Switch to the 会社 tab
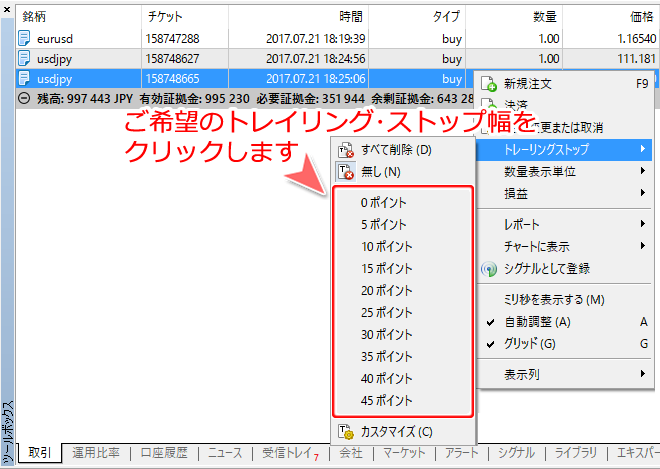The width and height of the screenshot is (660, 469). coord(351,453)
